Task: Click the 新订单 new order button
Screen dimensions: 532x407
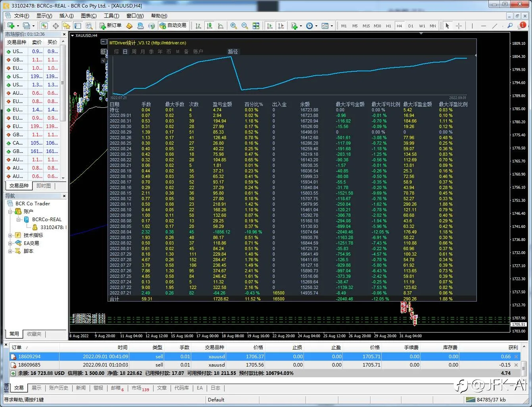Action: [x=111, y=25]
